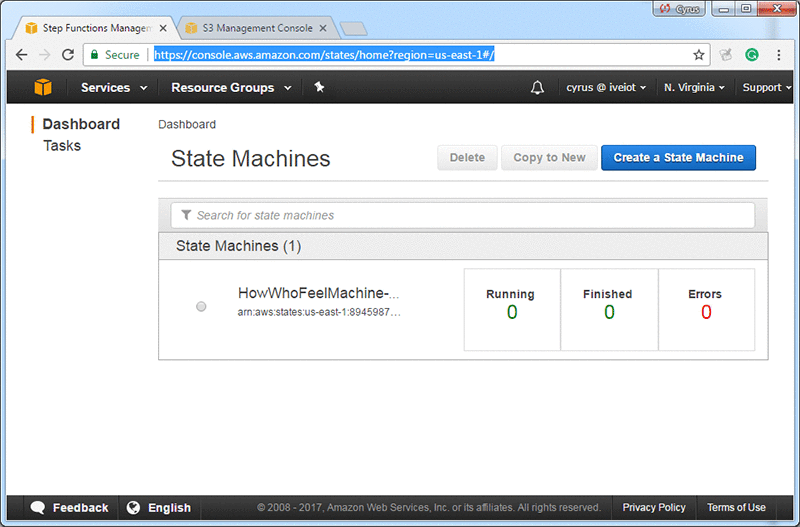
Task: Click the Delete button
Action: coord(467,158)
